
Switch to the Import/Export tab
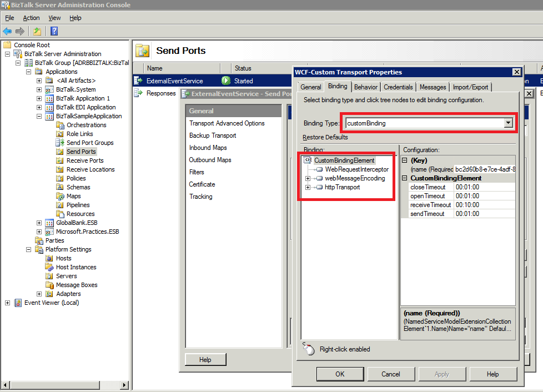(471, 87)
